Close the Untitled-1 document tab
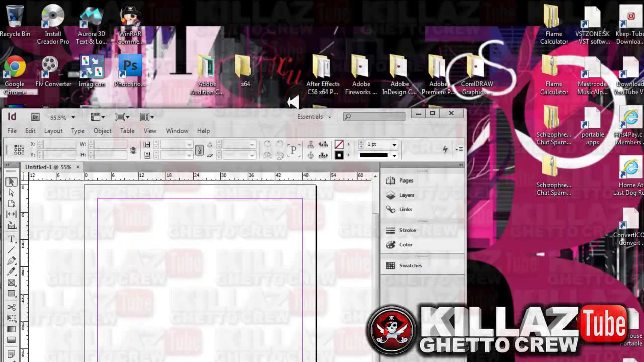Image resolution: width=644 pixels, height=362 pixels. pyautogui.click(x=78, y=167)
